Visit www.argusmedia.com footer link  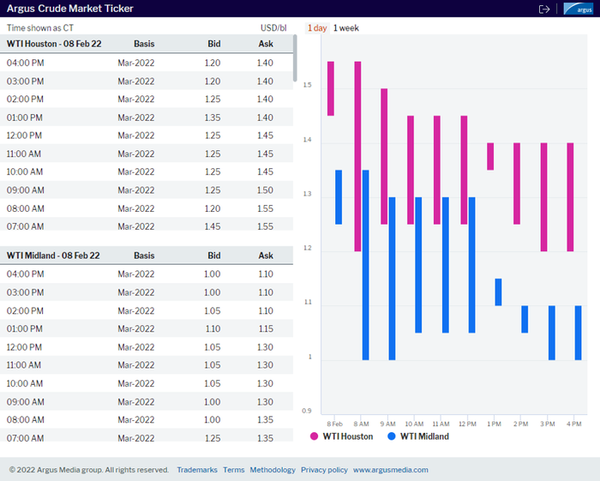point(390,469)
